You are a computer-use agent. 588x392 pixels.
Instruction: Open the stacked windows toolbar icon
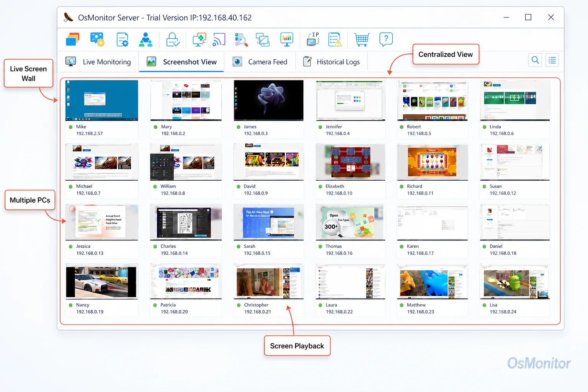click(x=73, y=39)
